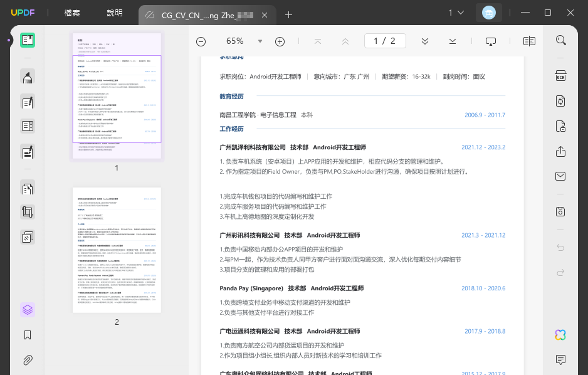588x375 pixels.
Task: Share the document via upload icon
Action: click(560, 151)
